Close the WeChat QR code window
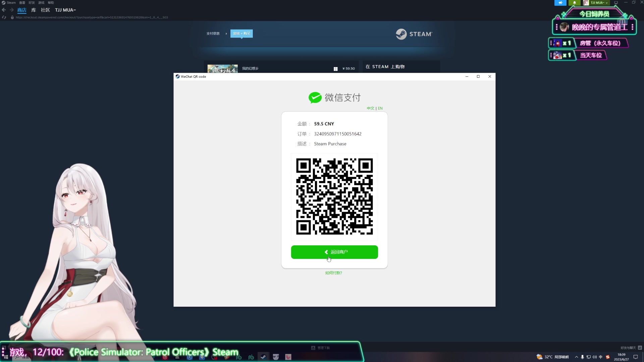Screen dimensions: 644x362 490,76
